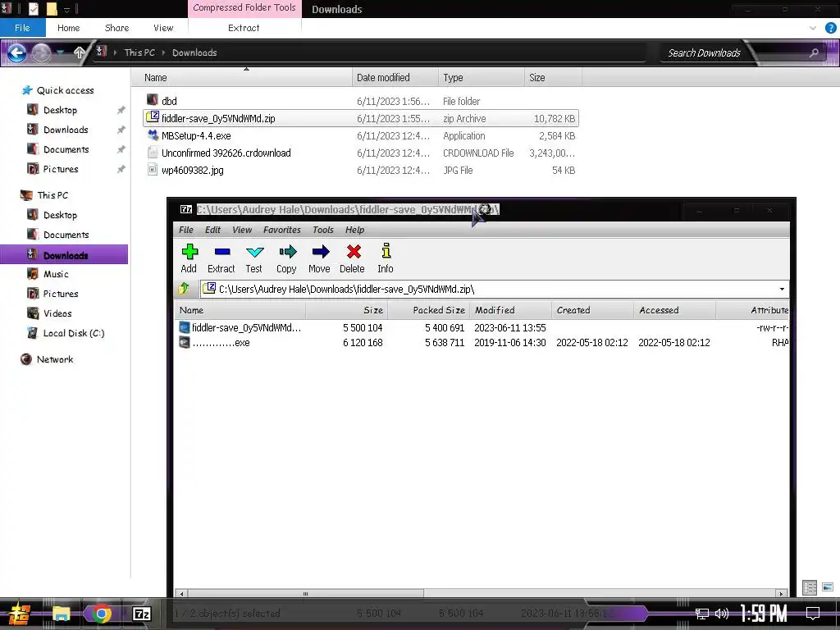Open Videos folder in navigation pane

57,313
